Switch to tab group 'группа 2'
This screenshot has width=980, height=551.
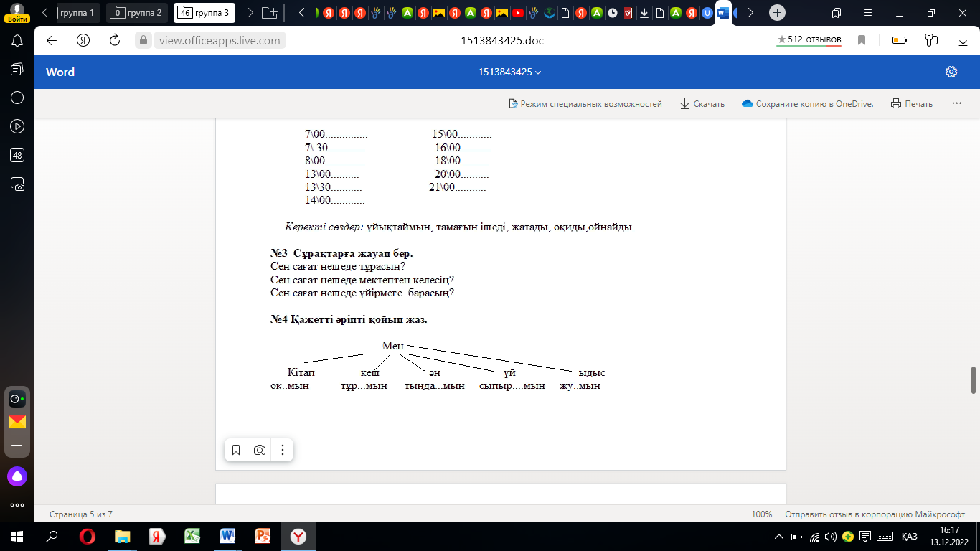pyautogui.click(x=136, y=13)
